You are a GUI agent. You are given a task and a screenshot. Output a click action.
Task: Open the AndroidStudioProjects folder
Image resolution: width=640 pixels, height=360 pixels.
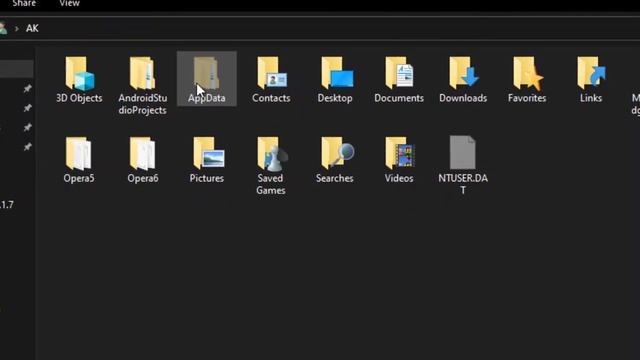point(142,86)
